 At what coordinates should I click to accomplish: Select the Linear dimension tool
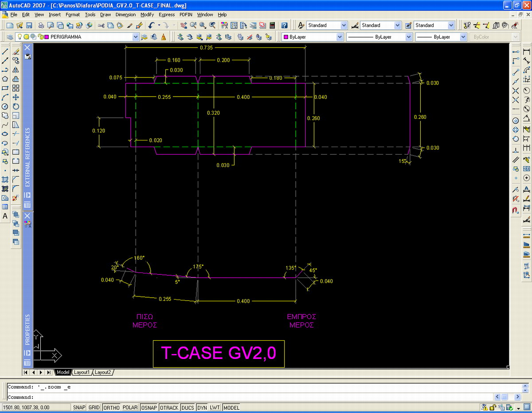[527, 52]
